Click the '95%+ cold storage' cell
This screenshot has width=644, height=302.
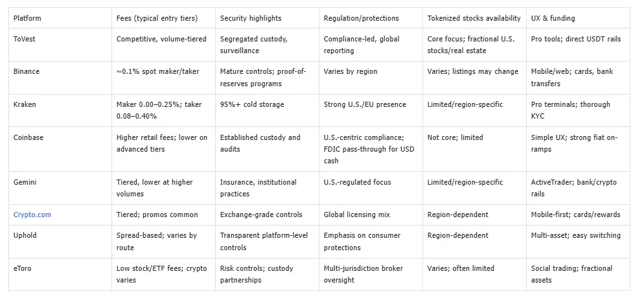(x=252, y=104)
